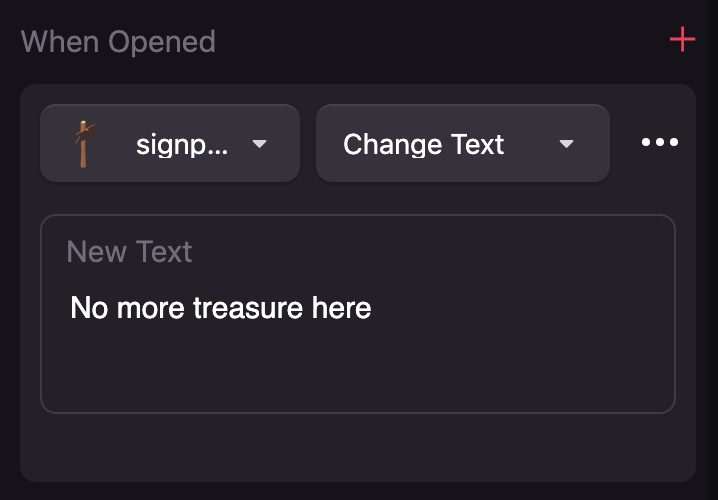Viewport: 718px width, 500px height.
Task: Click the "New Text" field label
Action: [129, 252]
